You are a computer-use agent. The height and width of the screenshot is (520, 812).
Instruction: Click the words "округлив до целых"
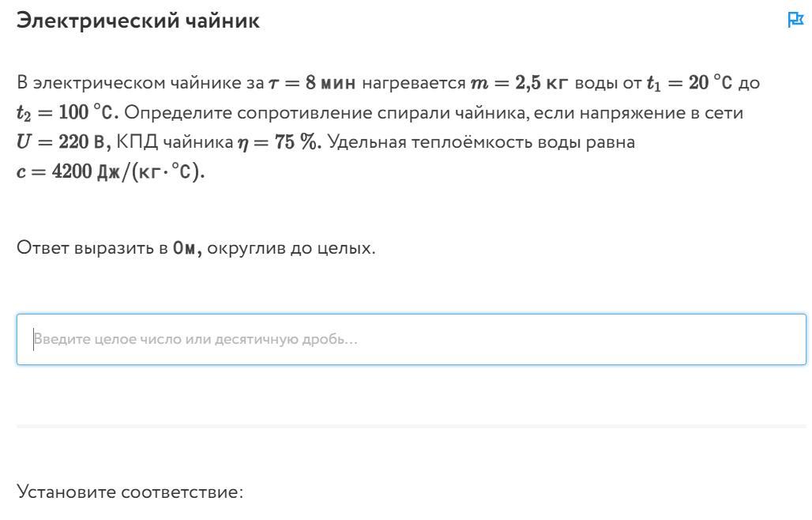point(289,248)
